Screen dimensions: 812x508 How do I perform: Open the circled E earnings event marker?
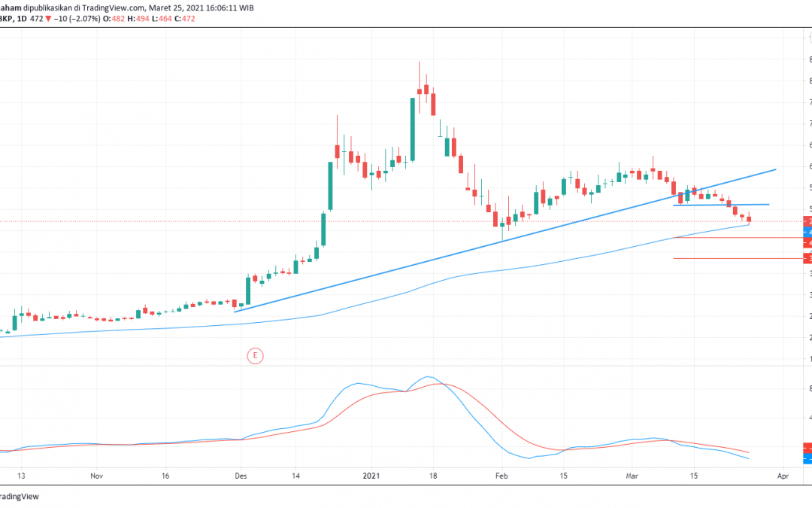coord(256,355)
